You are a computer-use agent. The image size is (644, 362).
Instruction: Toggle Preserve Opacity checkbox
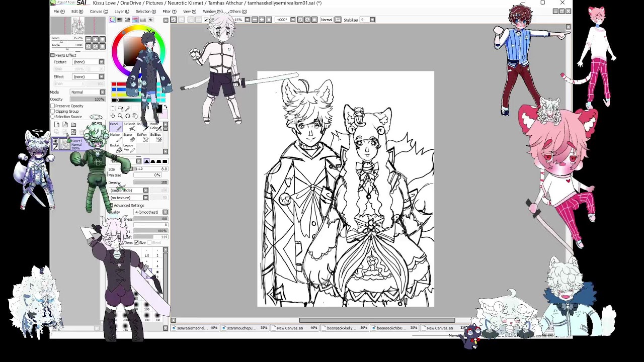(53, 106)
